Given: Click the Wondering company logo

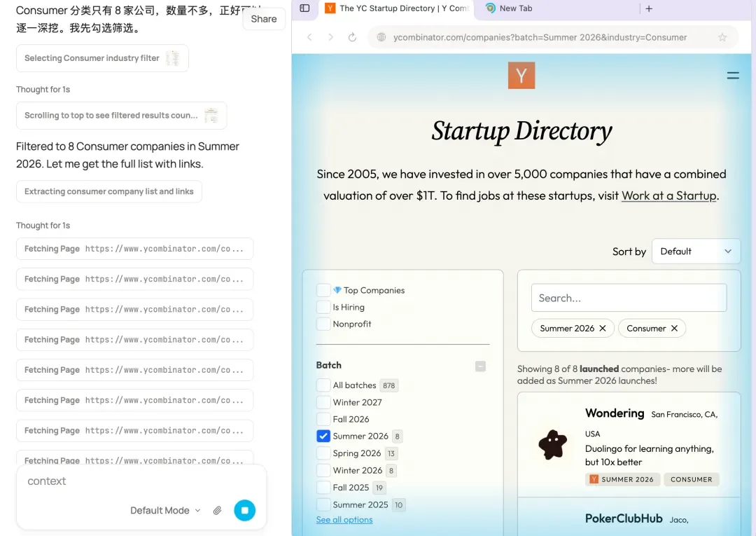Looking at the screenshot, I should (x=552, y=444).
